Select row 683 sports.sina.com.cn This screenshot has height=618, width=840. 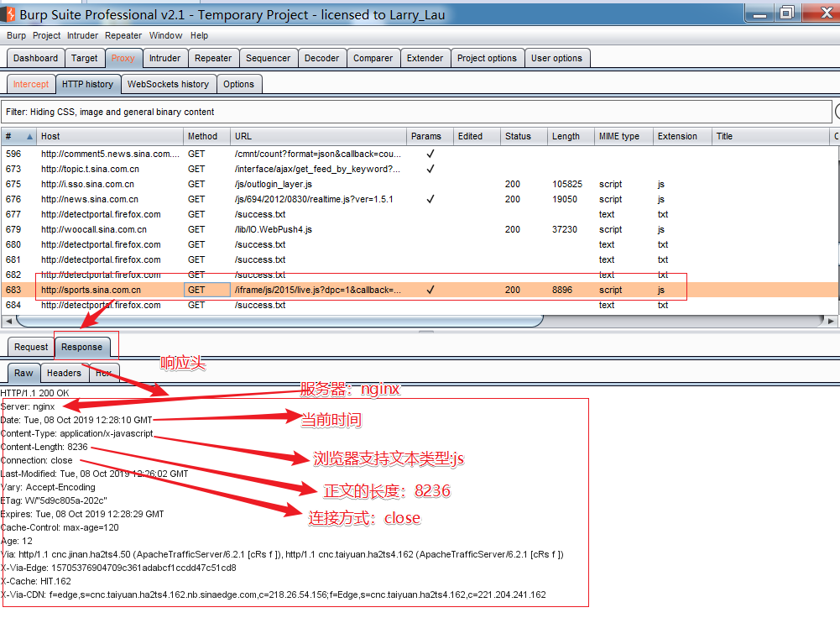tap(420, 290)
